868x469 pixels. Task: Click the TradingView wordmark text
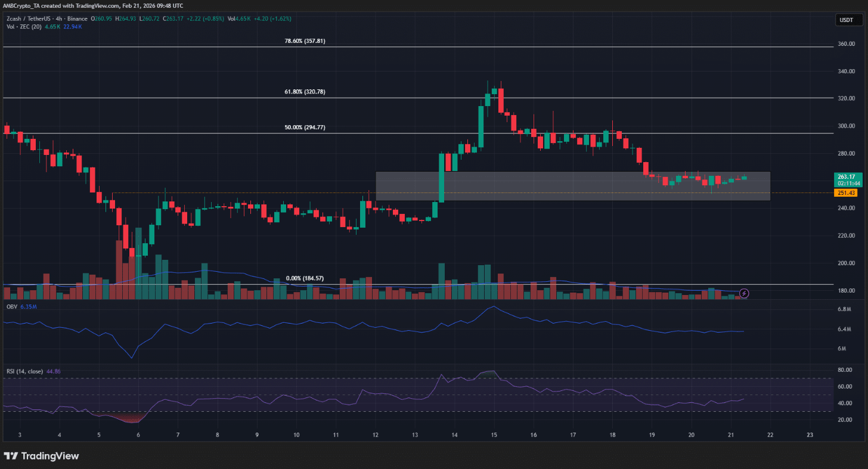pyautogui.click(x=50, y=456)
